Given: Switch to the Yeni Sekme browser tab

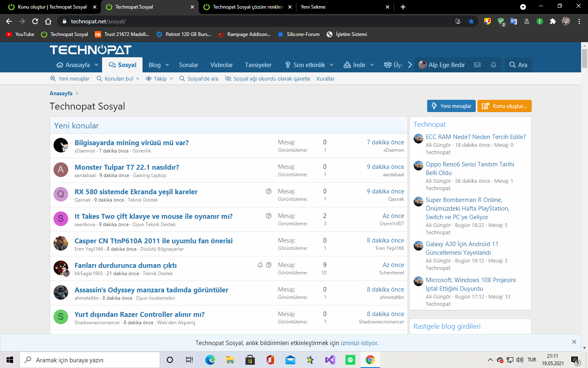Looking at the screenshot, I should point(345,7).
